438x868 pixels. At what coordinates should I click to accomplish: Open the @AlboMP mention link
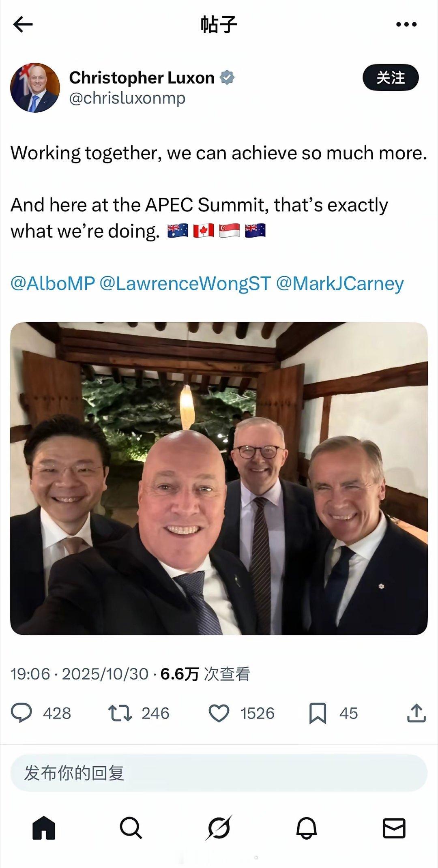tap(53, 283)
